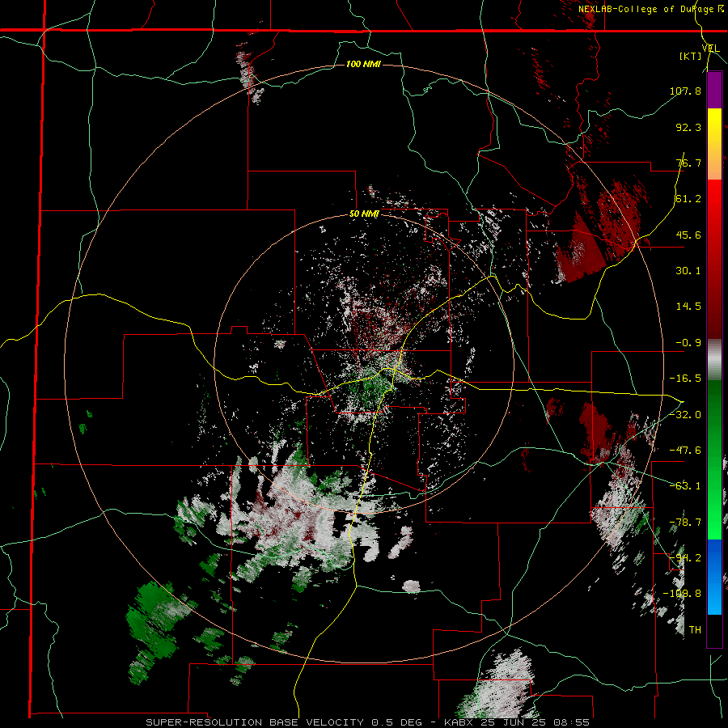Screen dimensions: 728x728
Task: Click the -47.6 velocity scale value
Action: coord(685,450)
